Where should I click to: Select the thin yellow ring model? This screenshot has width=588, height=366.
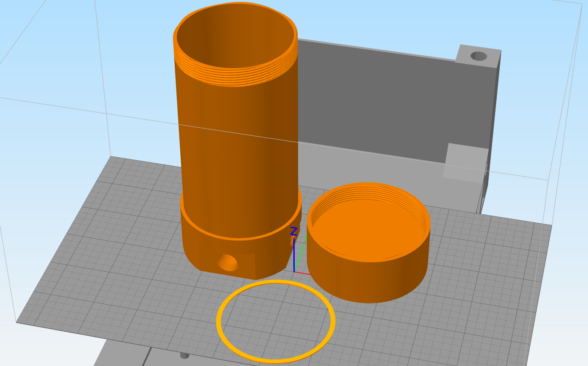click(276, 321)
